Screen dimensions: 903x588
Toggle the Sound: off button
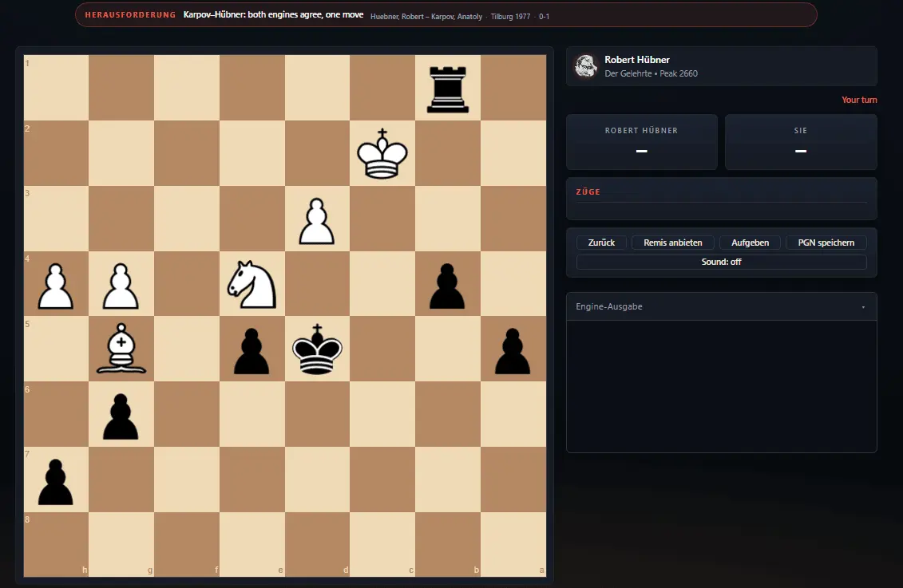click(x=721, y=262)
